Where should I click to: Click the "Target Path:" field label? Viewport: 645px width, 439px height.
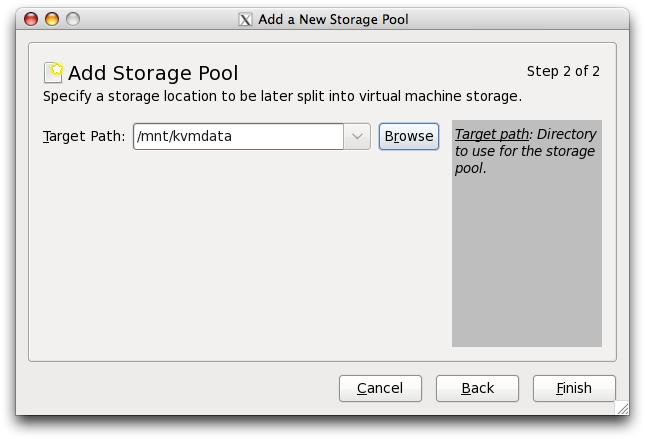(x=84, y=136)
